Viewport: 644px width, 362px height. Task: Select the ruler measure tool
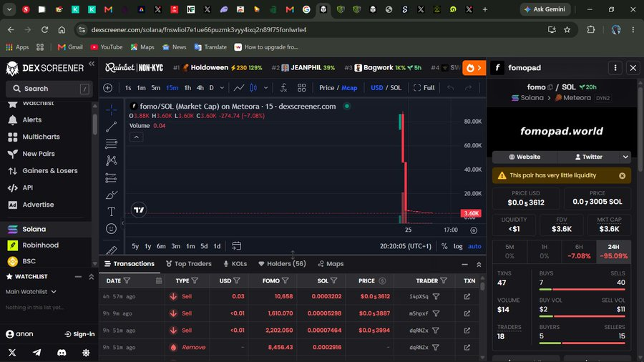pos(112,250)
